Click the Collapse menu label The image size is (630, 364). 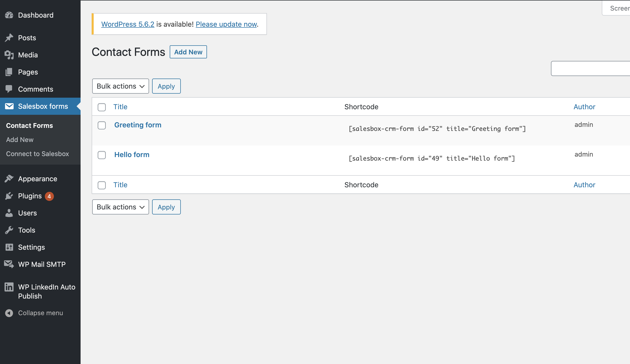[41, 313]
